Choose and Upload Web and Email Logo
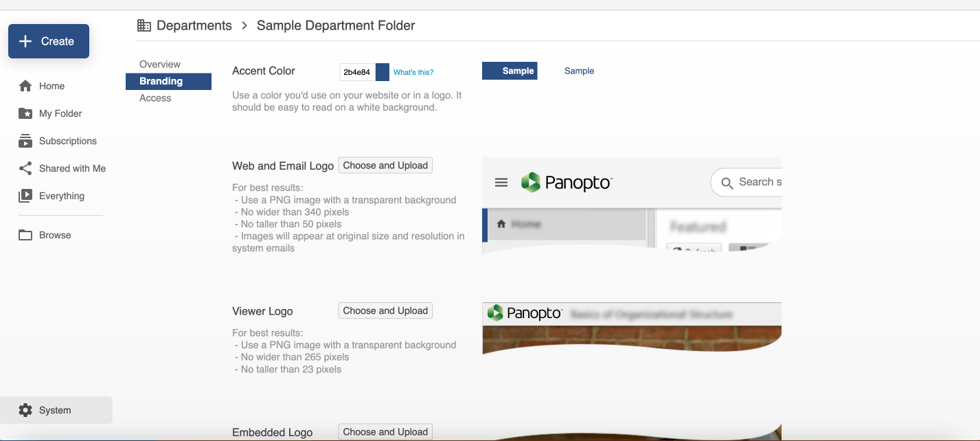 [x=385, y=166]
